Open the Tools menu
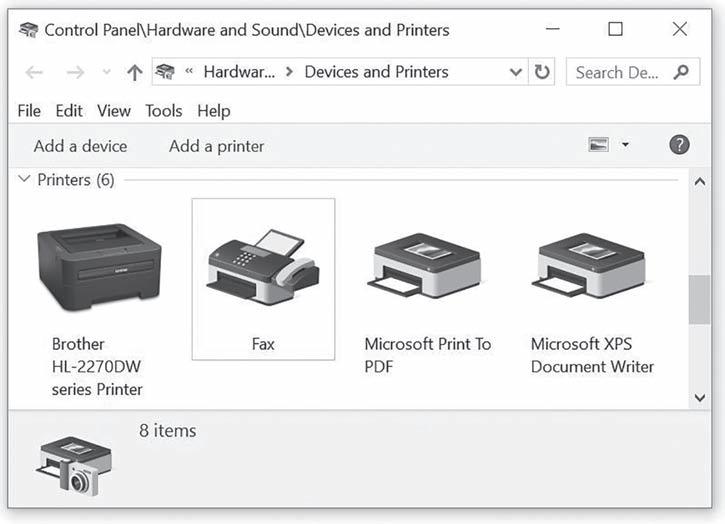The width and height of the screenshot is (725, 524). (x=164, y=111)
